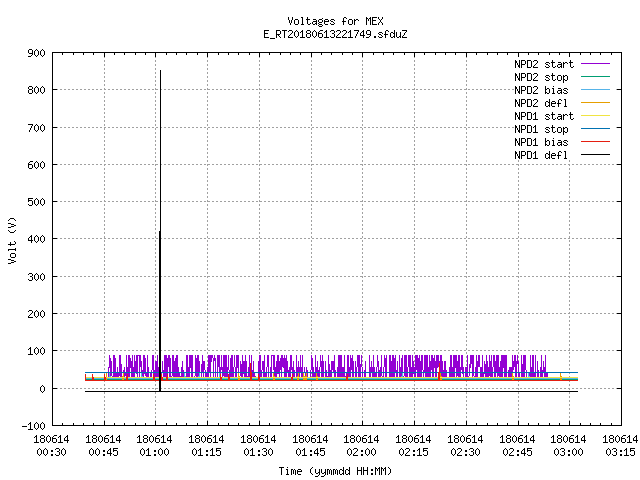
Task: Click the 02:15 time axis label
Action: point(413,452)
